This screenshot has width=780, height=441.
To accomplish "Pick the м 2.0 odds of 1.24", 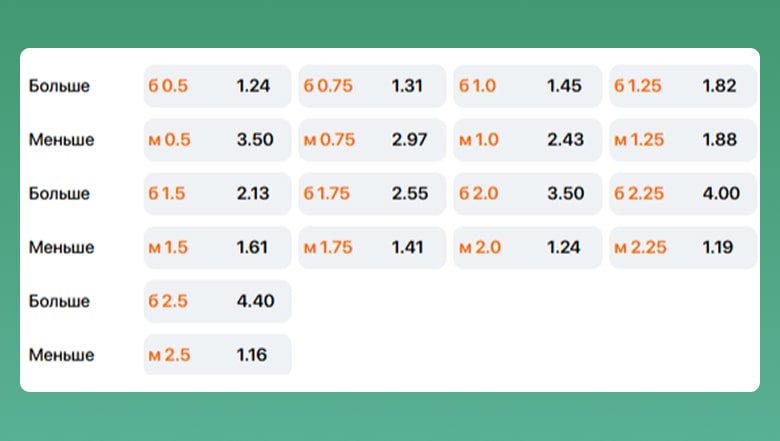I will coord(527,248).
